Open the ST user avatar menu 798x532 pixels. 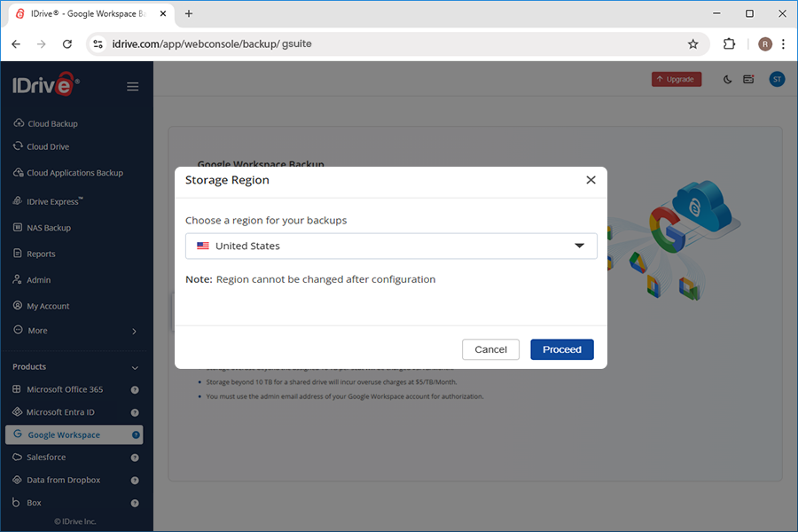777,79
